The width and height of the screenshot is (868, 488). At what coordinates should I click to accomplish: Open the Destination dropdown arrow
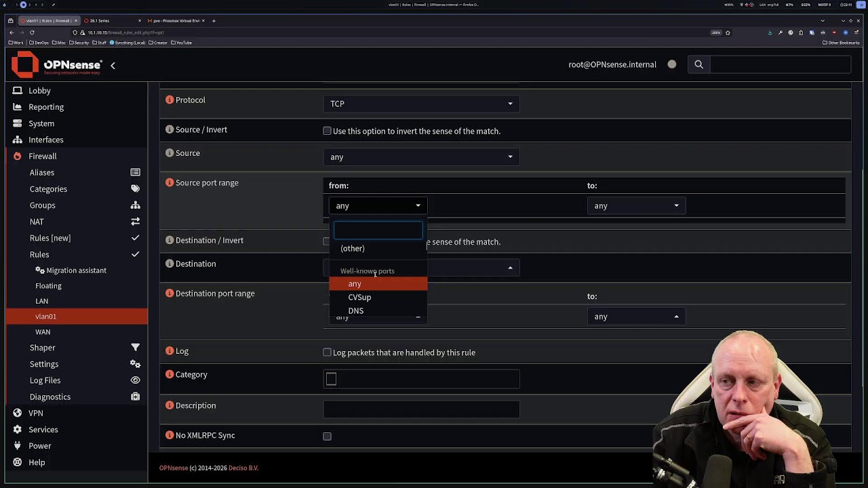coord(510,268)
